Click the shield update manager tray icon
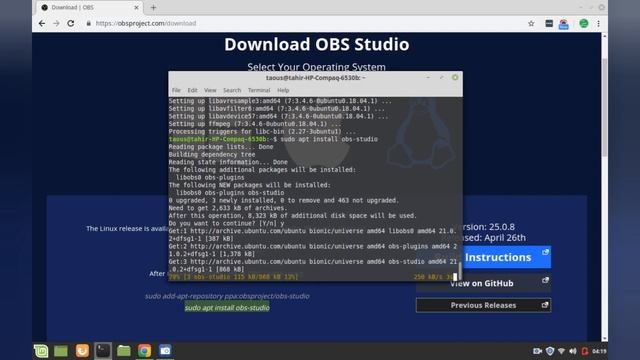The width and height of the screenshot is (640, 360). point(550,351)
